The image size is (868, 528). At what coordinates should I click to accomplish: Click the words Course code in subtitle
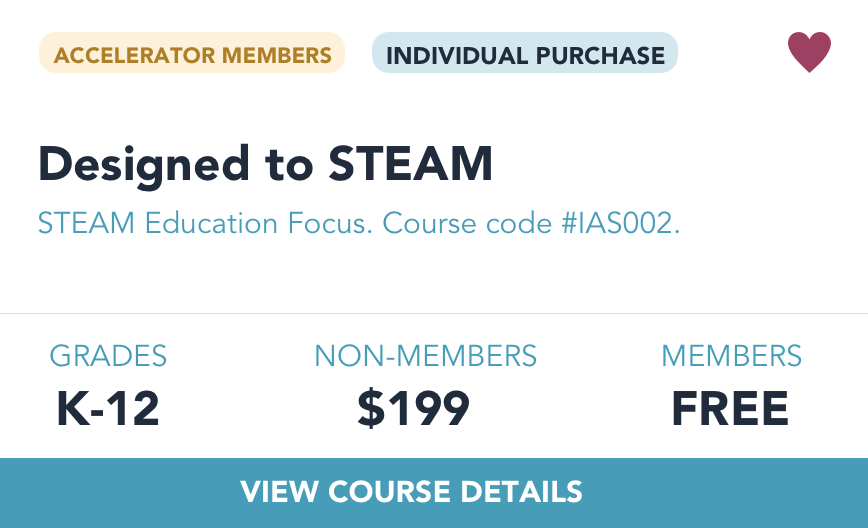point(467,224)
